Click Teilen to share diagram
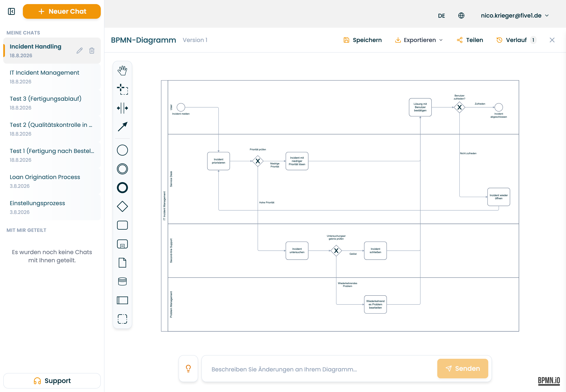 pos(470,40)
